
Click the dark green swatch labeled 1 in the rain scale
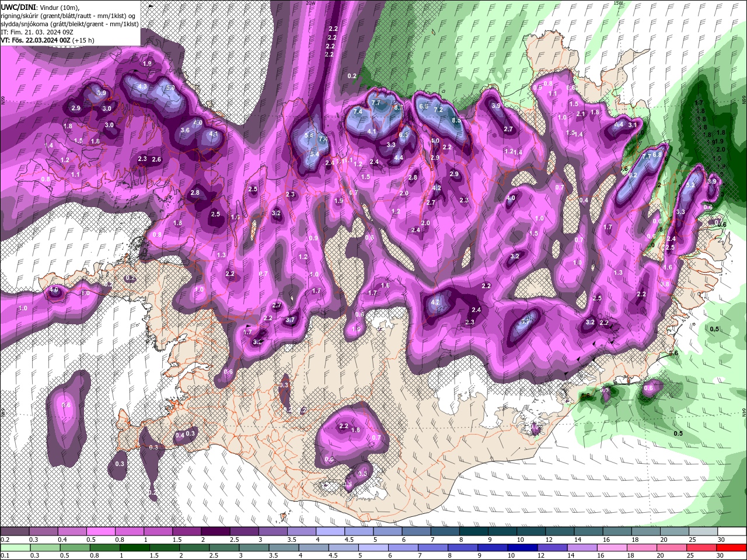(134, 548)
